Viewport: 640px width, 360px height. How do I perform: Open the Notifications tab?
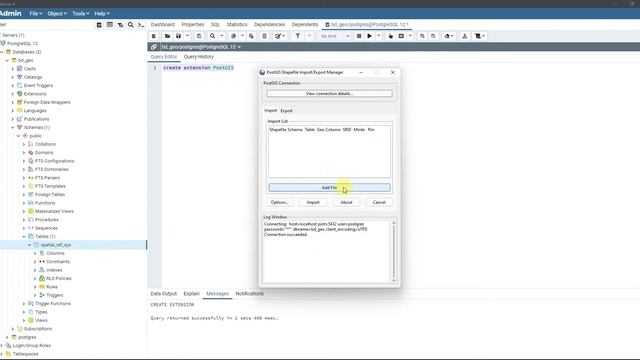click(249, 293)
